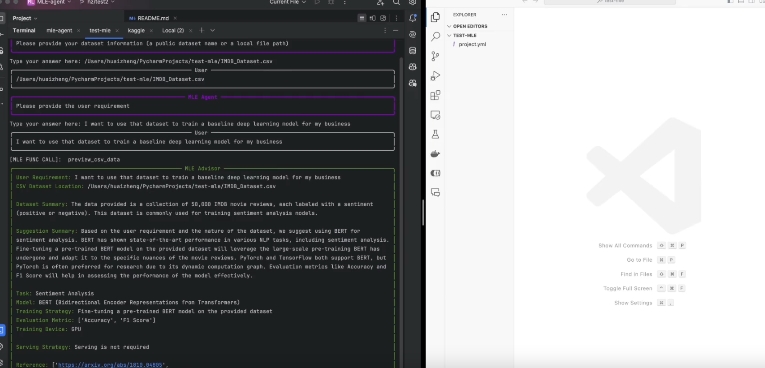The width and height of the screenshot is (765, 368).
Task: Open the Extensions view
Action: click(x=435, y=95)
